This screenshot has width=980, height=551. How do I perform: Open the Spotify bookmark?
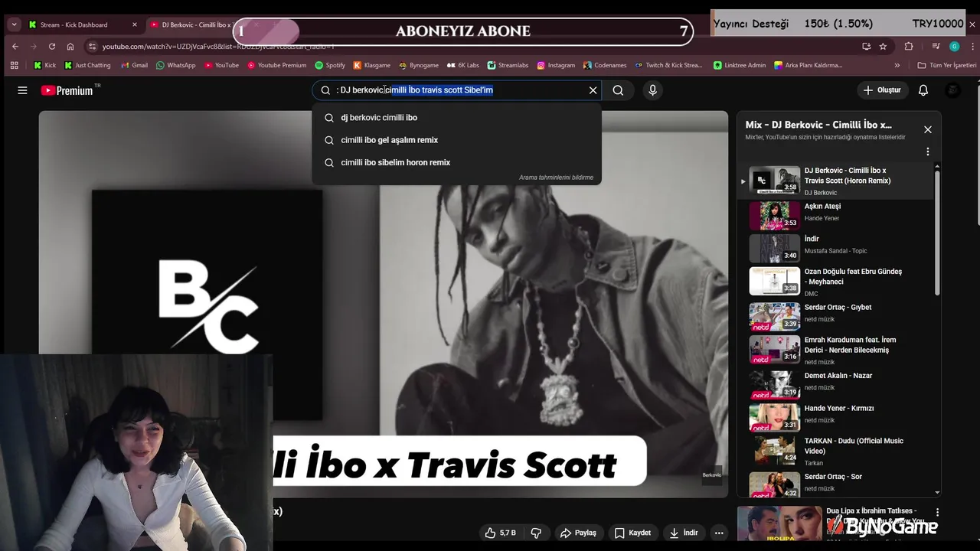[x=330, y=65]
